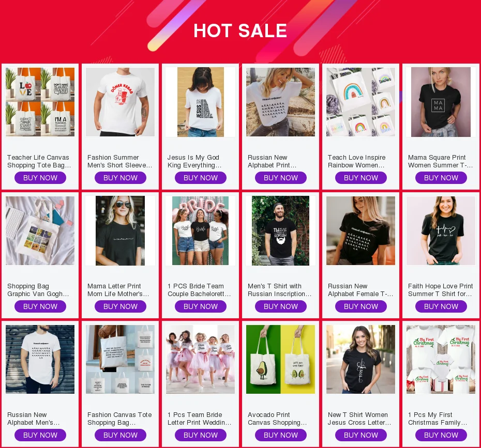Image resolution: width=481 pixels, height=448 pixels.
Task: Open the Russian New Alphabet Print title link
Action: tap(272, 161)
